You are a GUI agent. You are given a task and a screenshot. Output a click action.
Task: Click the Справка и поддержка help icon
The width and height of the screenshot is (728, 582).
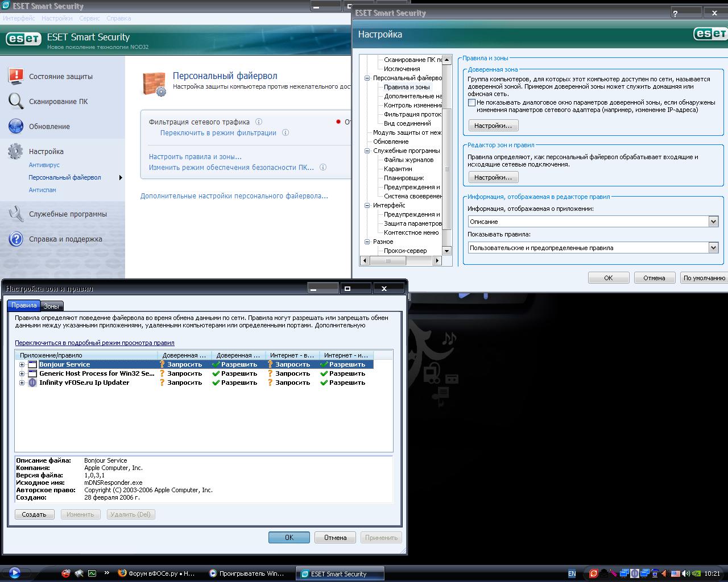pyautogui.click(x=16, y=239)
